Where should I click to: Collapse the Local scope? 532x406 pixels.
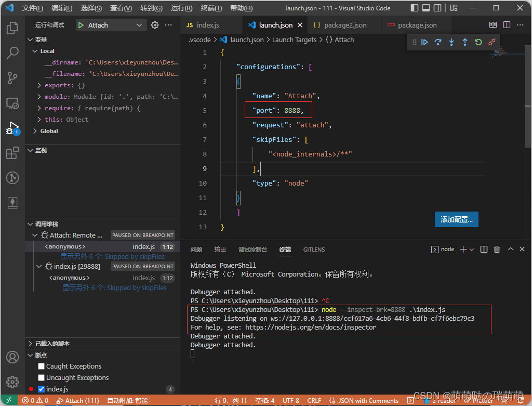pyautogui.click(x=35, y=51)
